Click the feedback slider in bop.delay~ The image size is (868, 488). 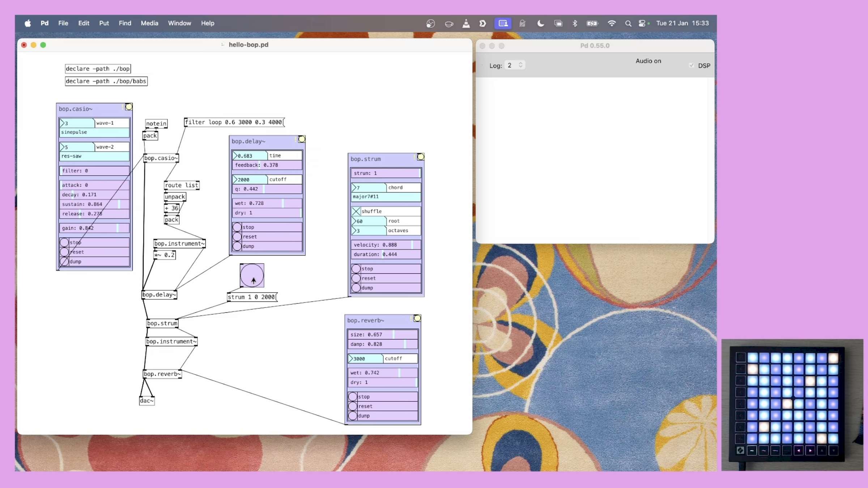(x=267, y=165)
